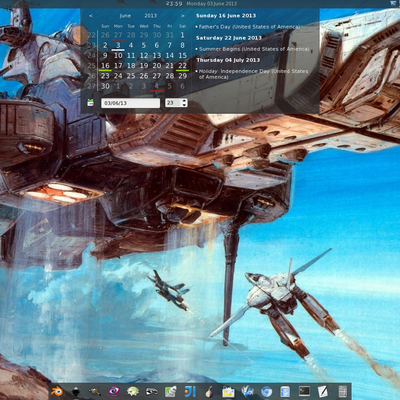Select May 31 in the calendar grid
This screenshot has height=400, width=400.
pyautogui.click(x=170, y=35)
